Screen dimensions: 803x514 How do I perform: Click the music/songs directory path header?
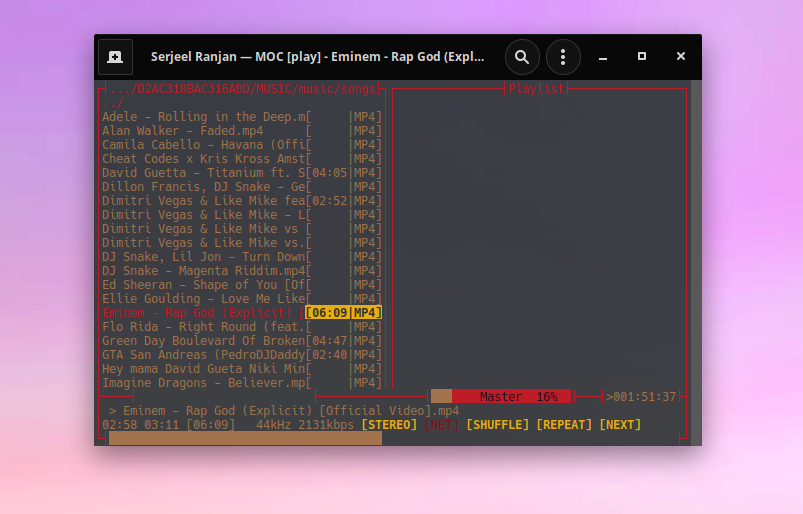click(x=242, y=89)
